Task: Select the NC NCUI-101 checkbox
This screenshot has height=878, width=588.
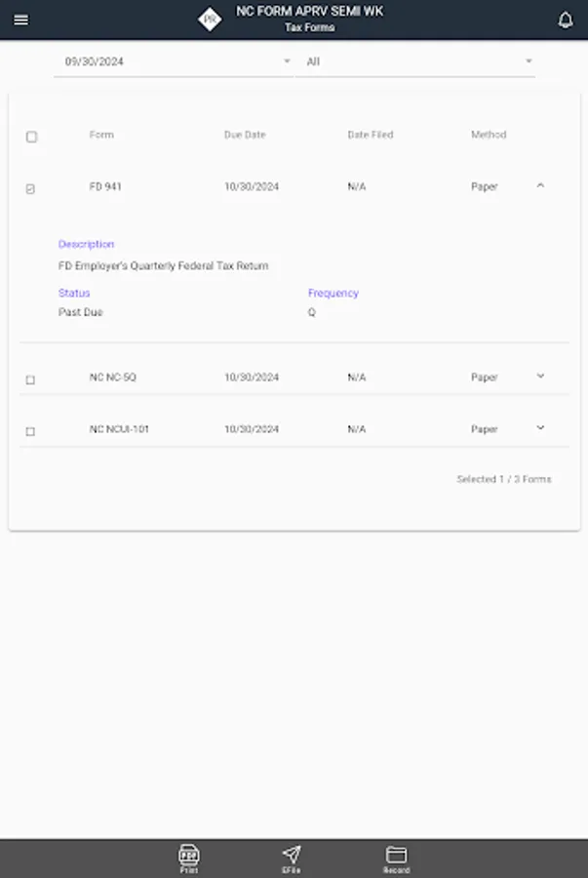Action: [30, 428]
